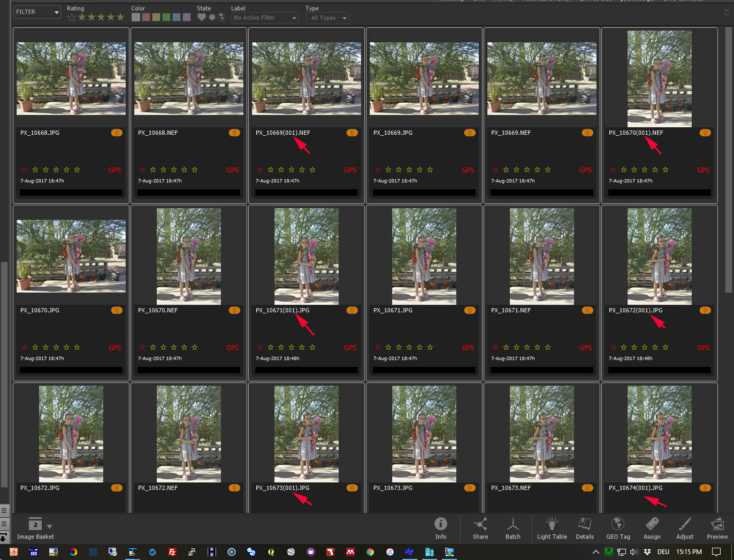Open FileZilla from the taskbar
The width and height of the screenshot is (734, 560).
(x=172, y=552)
